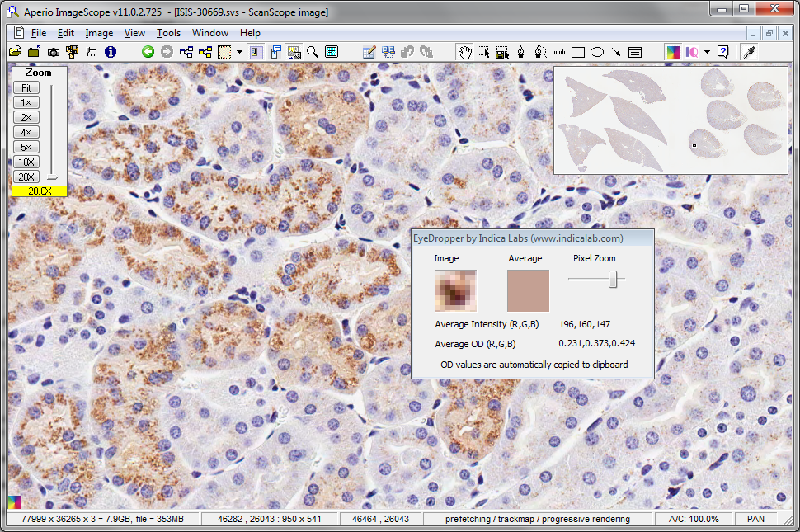Toggle the speech-bubble panel button

(275, 51)
